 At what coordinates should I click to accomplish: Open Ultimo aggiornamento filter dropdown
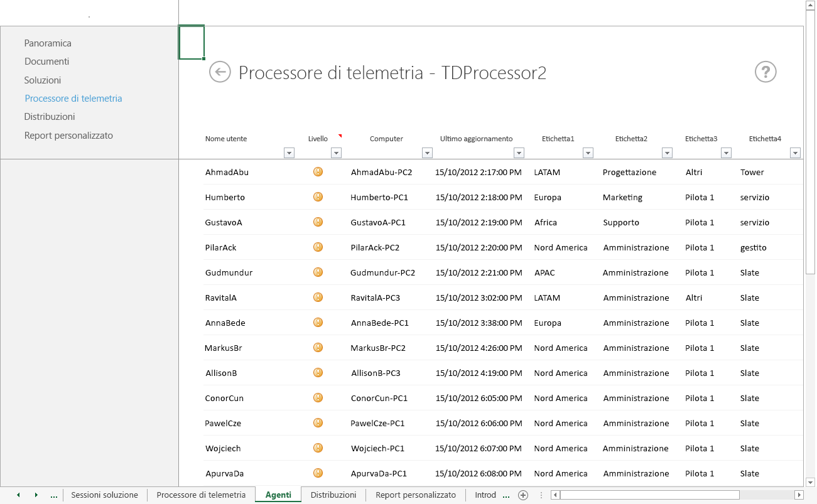[519, 153]
